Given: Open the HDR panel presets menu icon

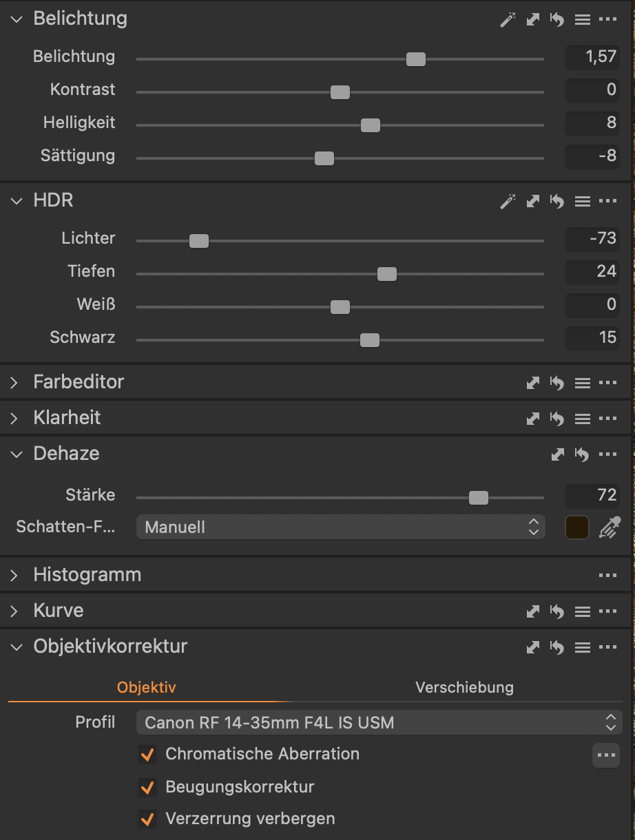Looking at the screenshot, I should 583,201.
